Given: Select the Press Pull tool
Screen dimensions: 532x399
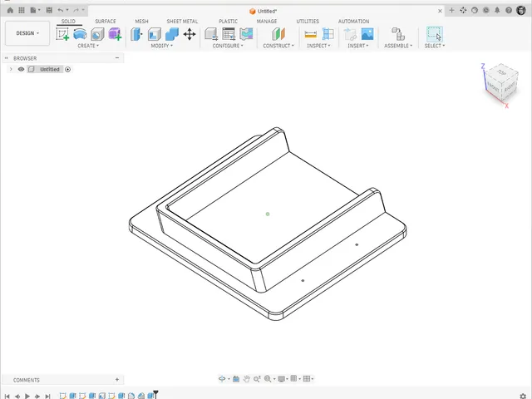Looking at the screenshot, I should [136, 34].
